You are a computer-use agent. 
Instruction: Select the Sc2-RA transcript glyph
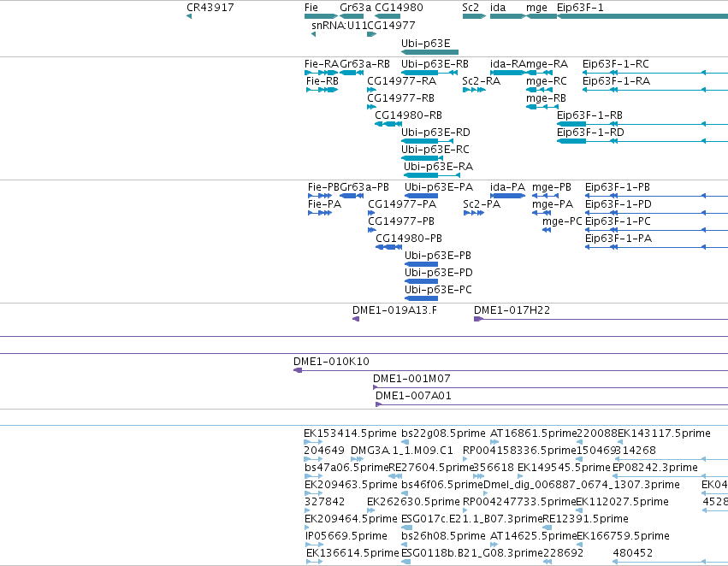coord(474,90)
